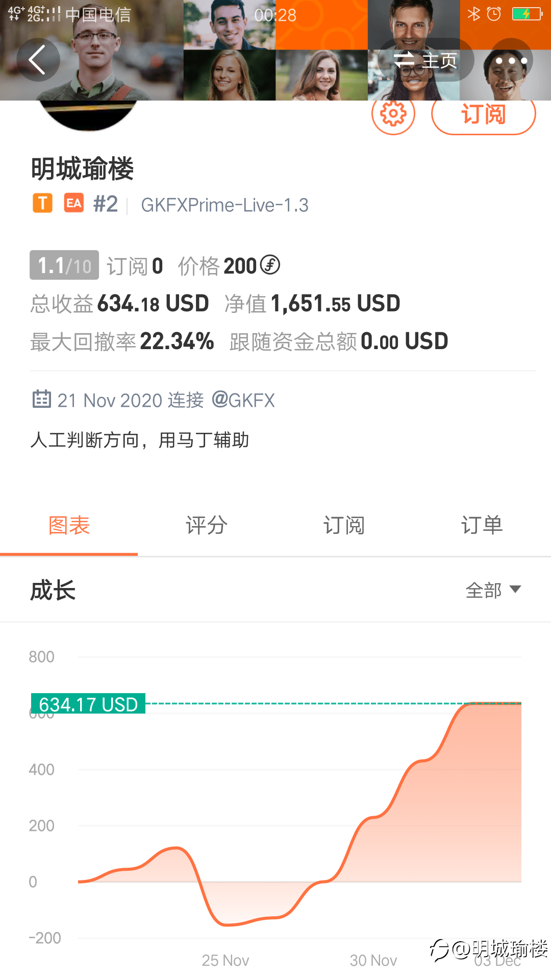Viewport: 551px width, 980px height.
Task: Select the 图表 tab
Action: pos(69,525)
